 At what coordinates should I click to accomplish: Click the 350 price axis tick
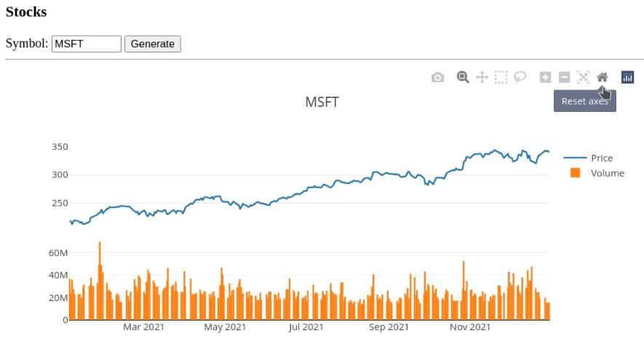click(x=60, y=147)
